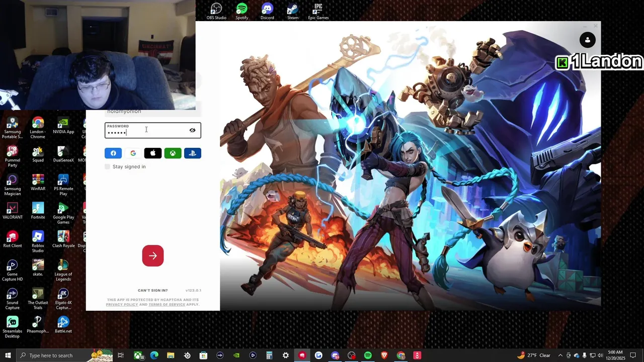Open Task View on the taskbar

121,355
